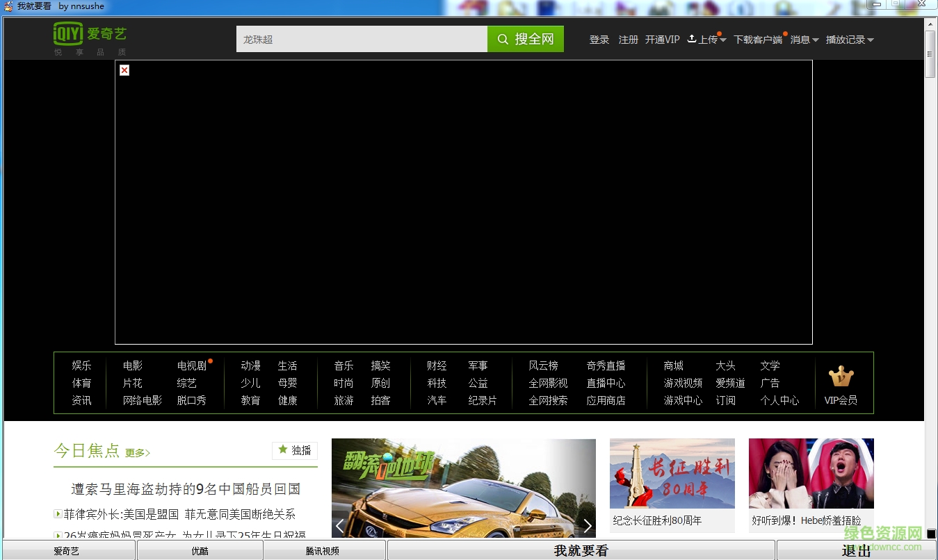Open the 开通VIP page
Viewport: 938px width, 560px height.
tap(663, 40)
